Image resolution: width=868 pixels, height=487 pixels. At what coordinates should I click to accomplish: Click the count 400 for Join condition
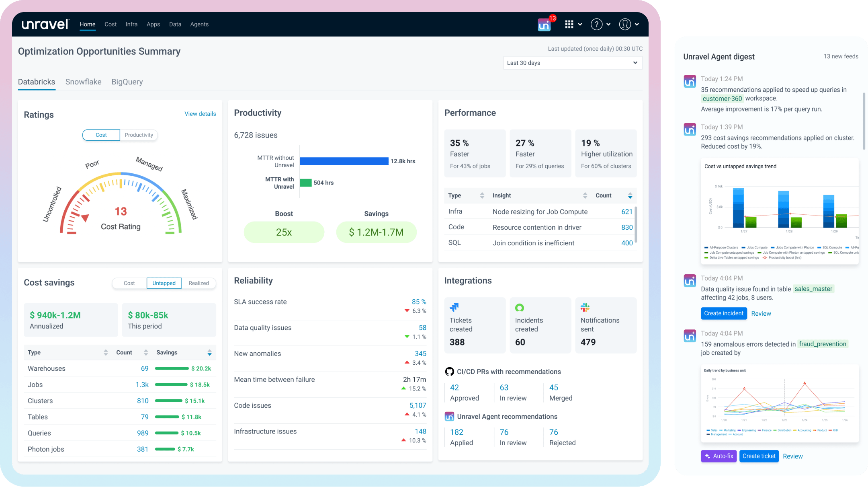pyautogui.click(x=626, y=243)
